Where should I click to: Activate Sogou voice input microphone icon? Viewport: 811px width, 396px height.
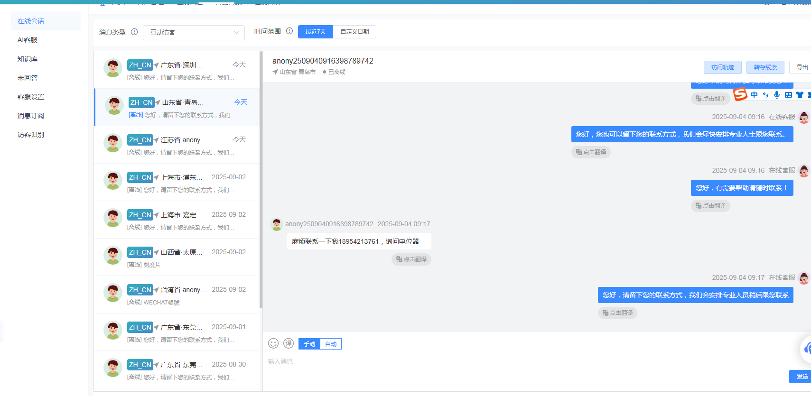(777, 95)
